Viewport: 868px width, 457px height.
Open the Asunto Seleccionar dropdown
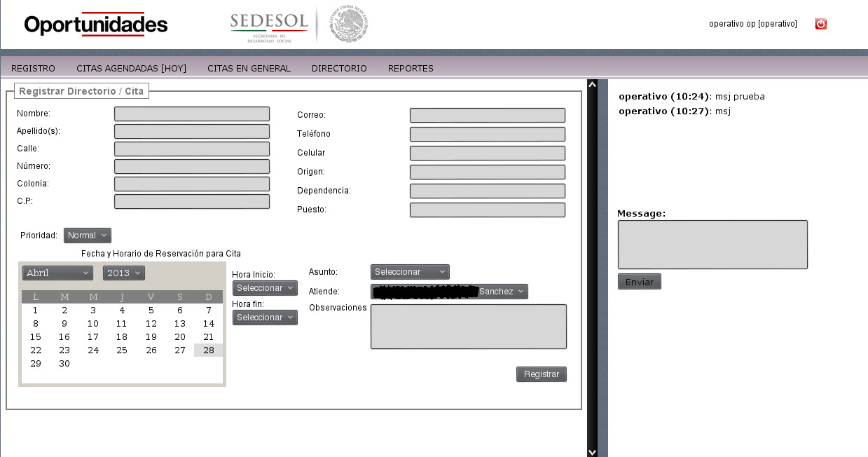coord(409,271)
